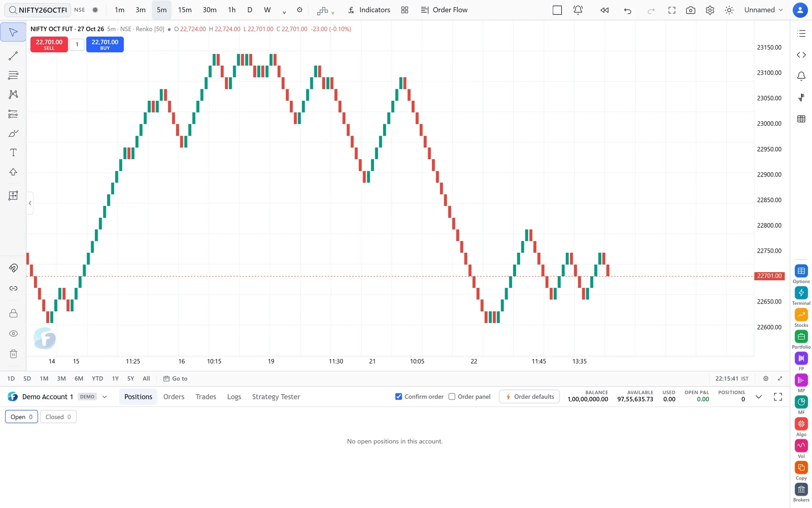Collapse the left drawing toolbar
Image resolution: width=812 pixels, height=508 pixels.
(x=30, y=203)
